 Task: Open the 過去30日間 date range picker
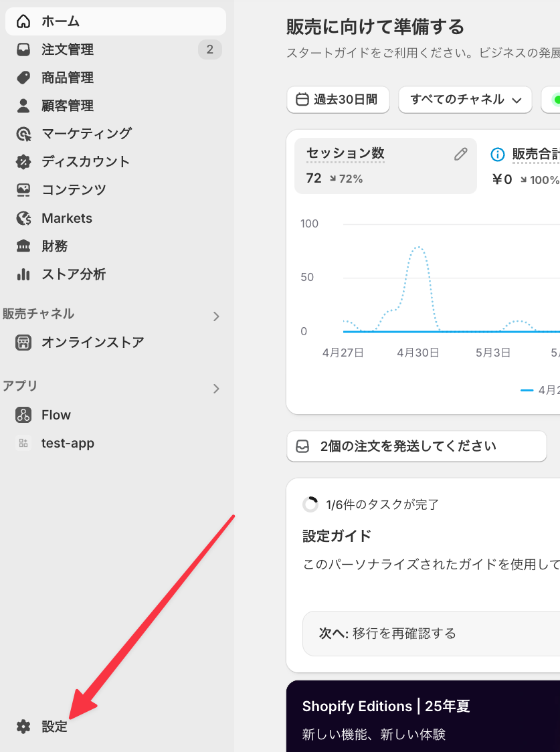(x=338, y=100)
